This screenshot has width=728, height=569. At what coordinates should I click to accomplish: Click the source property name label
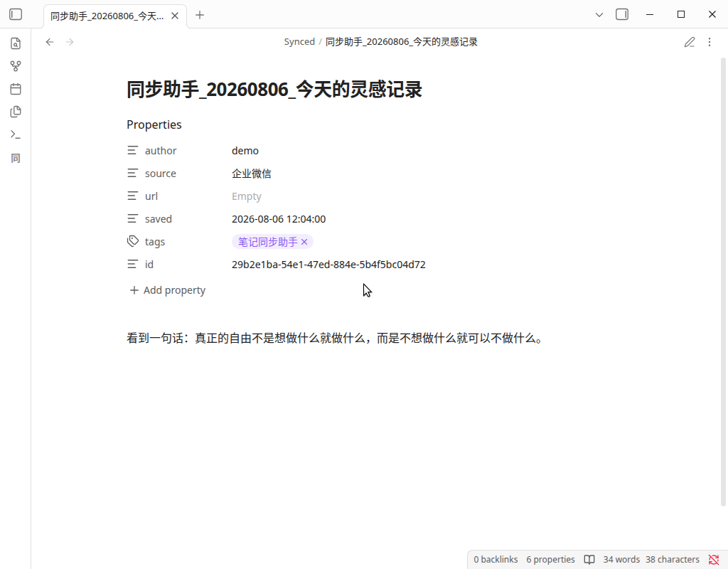click(160, 174)
